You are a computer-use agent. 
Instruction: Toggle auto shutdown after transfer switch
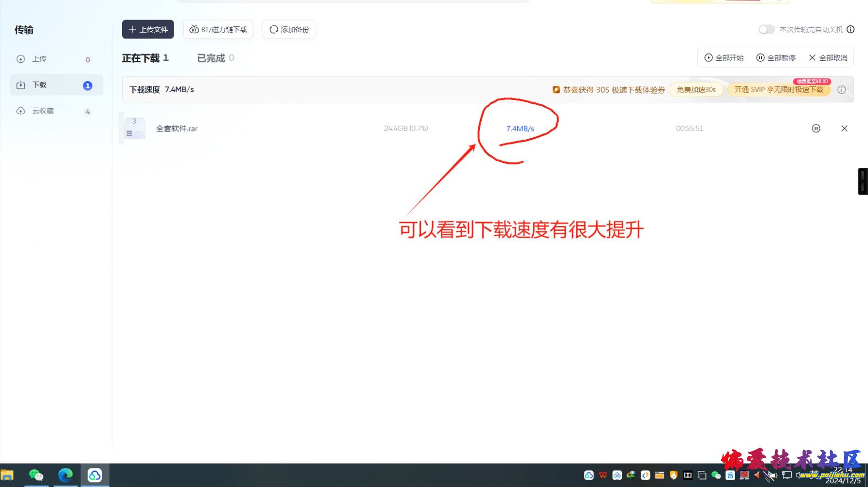click(x=766, y=30)
